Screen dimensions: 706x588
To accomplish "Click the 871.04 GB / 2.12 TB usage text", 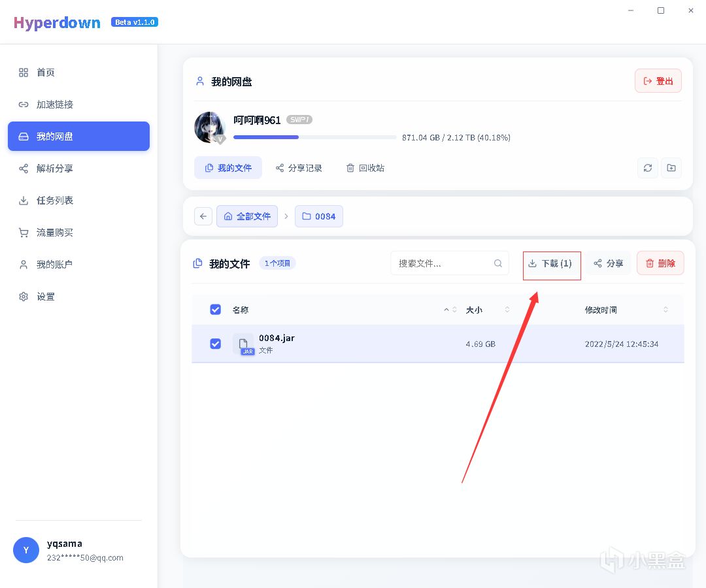I will pyautogui.click(x=456, y=138).
